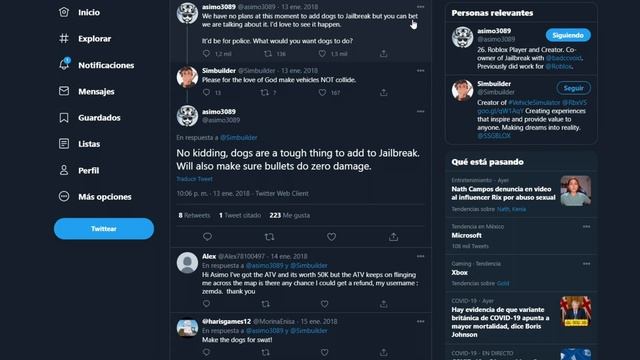Open three-dot menu on Alex's reply
640x360 pixels.
[x=420, y=256]
